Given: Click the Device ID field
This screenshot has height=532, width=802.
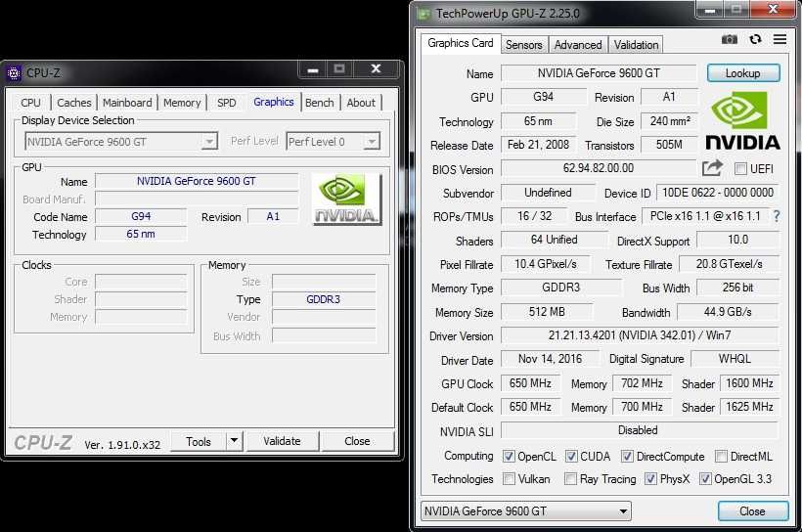Looking at the screenshot, I should click(718, 193).
